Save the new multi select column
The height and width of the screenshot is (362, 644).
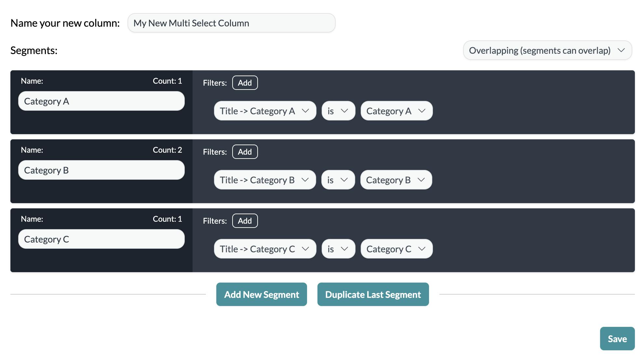click(x=617, y=339)
